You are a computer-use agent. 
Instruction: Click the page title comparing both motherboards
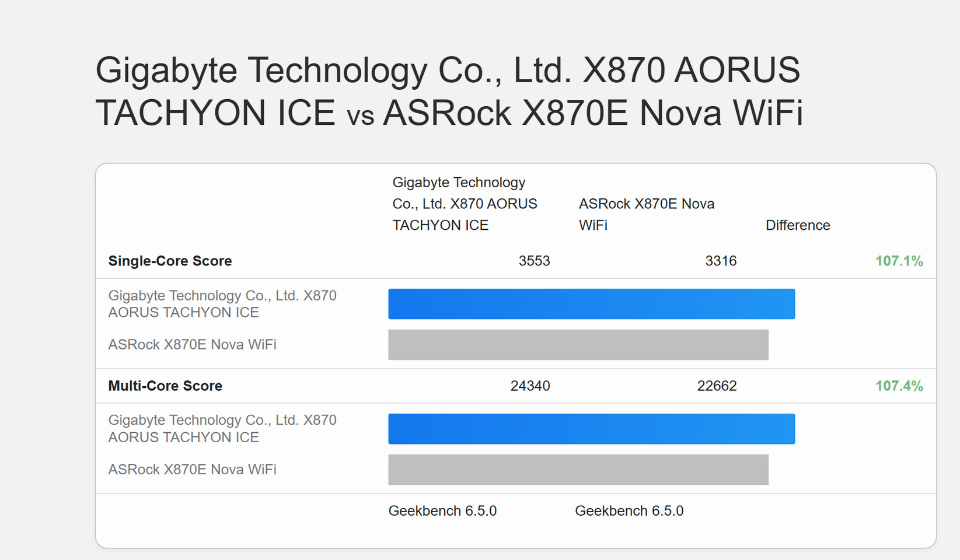point(449,91)
